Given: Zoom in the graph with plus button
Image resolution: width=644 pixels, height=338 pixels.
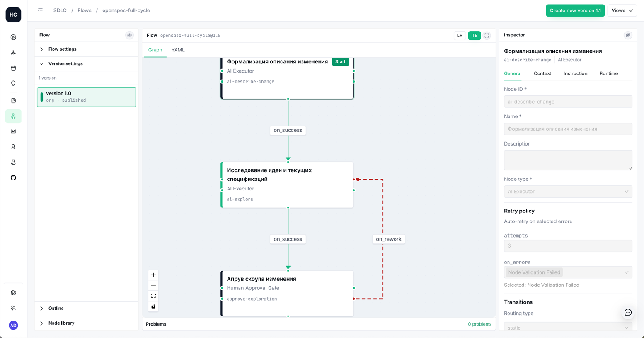Looking at the screenshot, I should pos(153,275).
